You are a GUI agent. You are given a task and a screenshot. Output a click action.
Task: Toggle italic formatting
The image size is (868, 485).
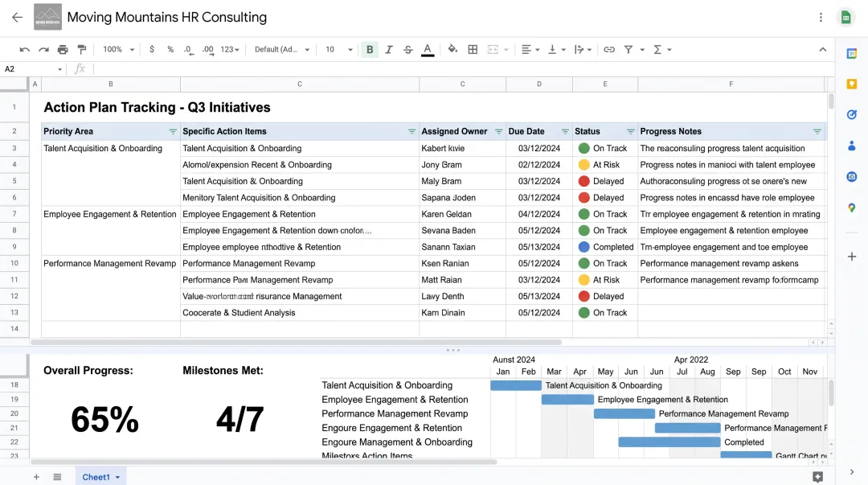coord(389,50)
